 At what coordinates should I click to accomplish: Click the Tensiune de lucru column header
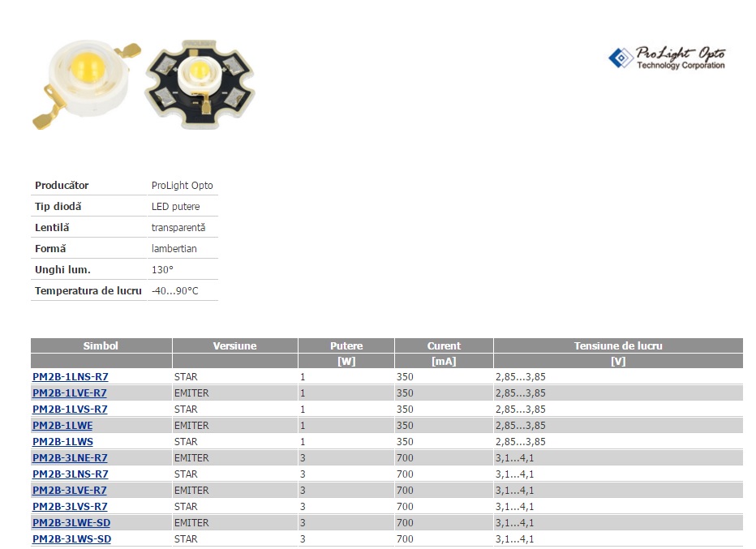click(618, 346)
